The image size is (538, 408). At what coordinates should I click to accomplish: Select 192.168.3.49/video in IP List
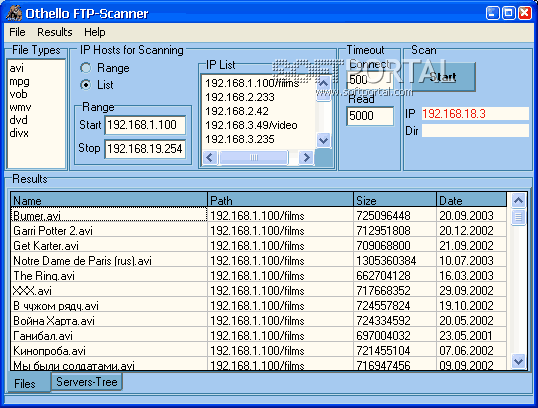pyautogui.click(x=251, y=125)
